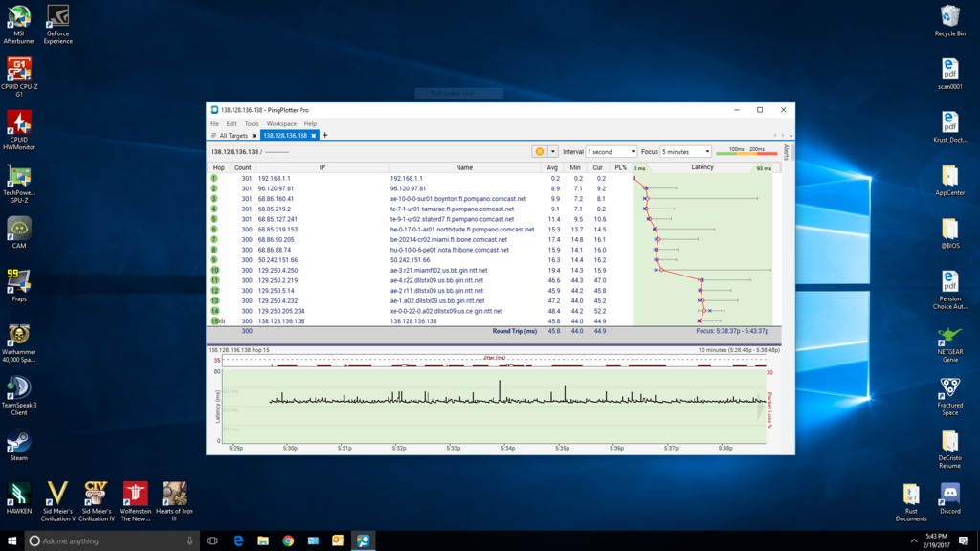980x551 pixels.
Task: Open the dropdown arrow beside the pause button
Action: pos(553,152)
